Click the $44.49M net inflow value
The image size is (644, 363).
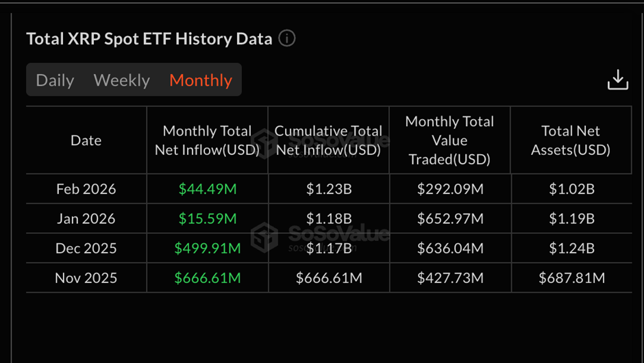click(x=207, y=189)
